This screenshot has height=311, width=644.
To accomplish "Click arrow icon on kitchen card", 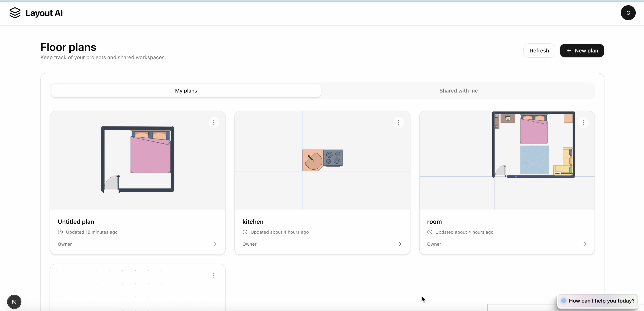I will pyautogui.click(x=399, y=244).
